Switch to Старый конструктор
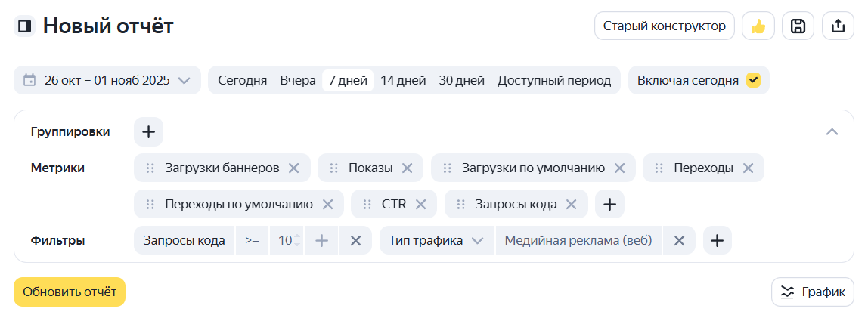868x324 pixels. 664,26
